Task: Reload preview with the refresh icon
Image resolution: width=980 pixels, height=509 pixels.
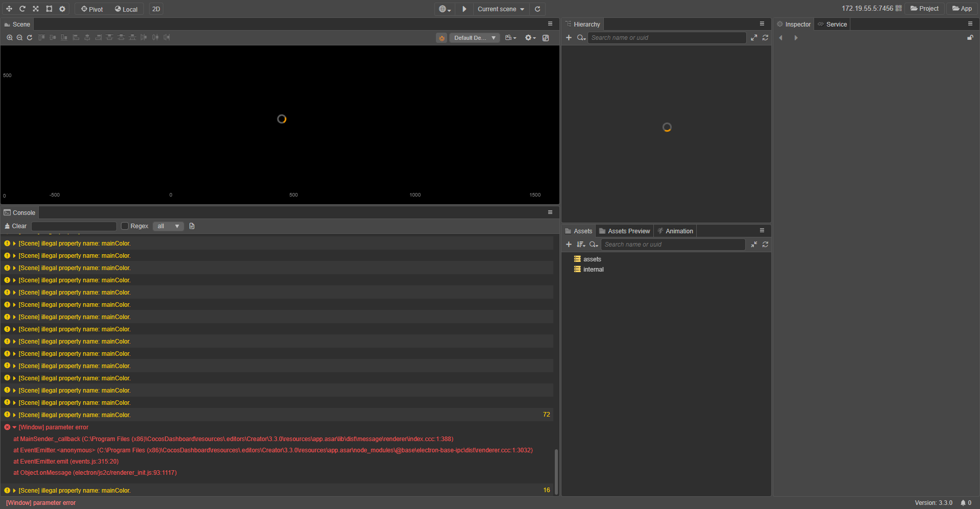Action: pyautogui.click(x=537, y=9)
